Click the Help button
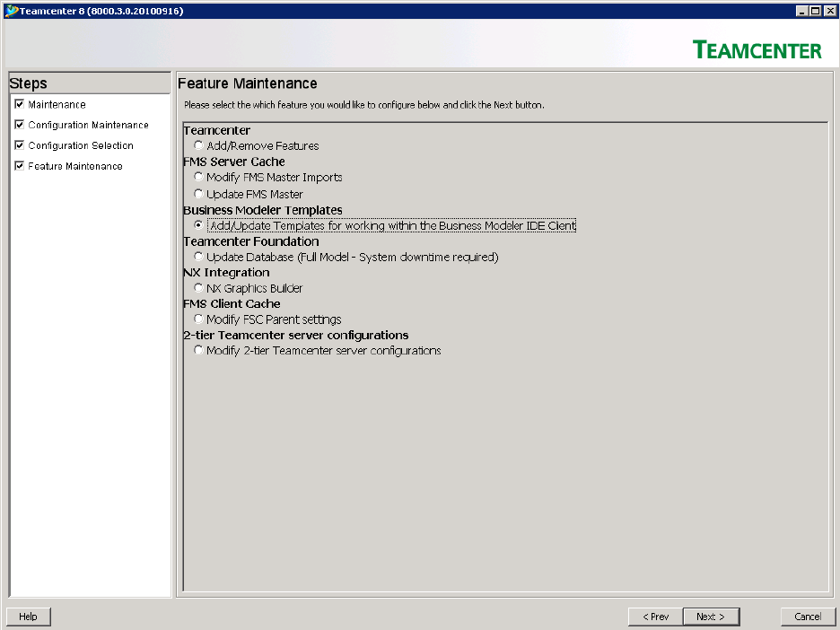The width and height of the screenshot is (840, 630). pos(29,617)
